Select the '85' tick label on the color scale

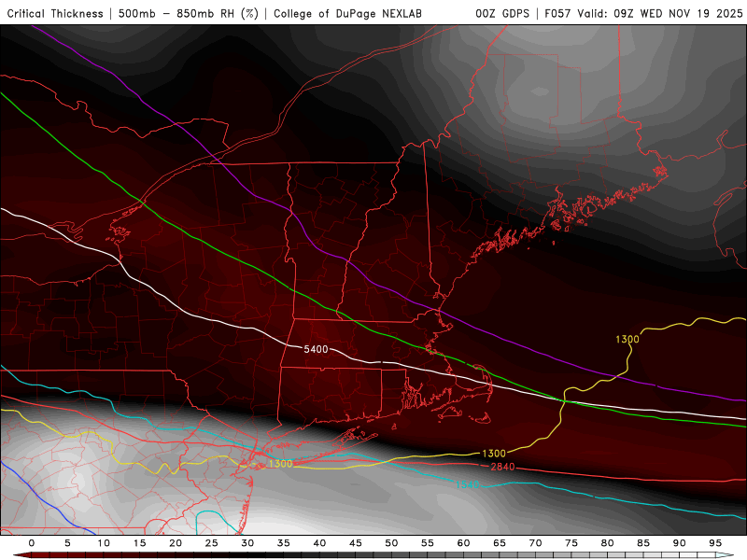tap(643, 543)
